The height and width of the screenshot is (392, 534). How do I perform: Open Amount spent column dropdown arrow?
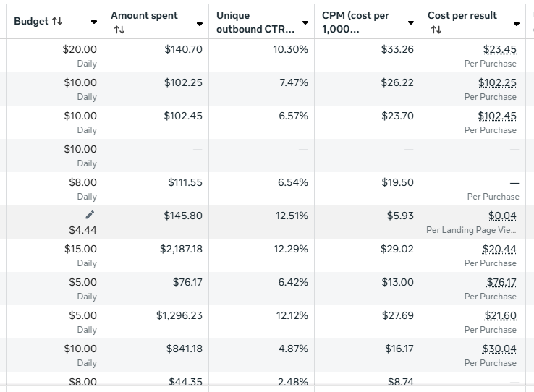[x=200, y=23]
